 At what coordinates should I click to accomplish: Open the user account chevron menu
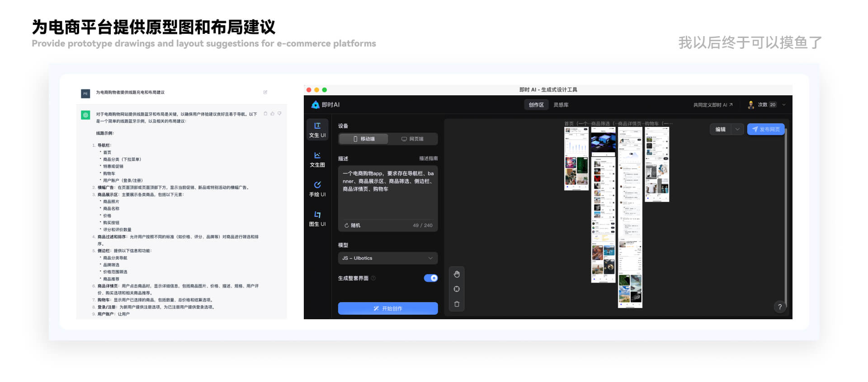tap(784, 105)
